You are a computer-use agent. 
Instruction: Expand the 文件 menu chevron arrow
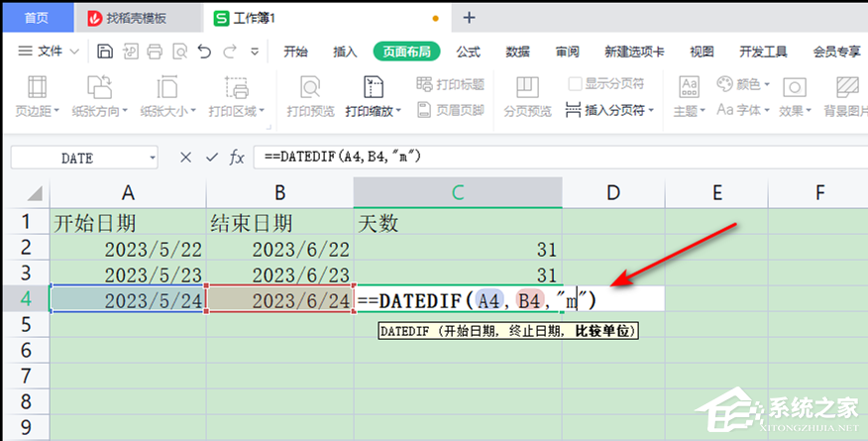(x=74, y=52)
